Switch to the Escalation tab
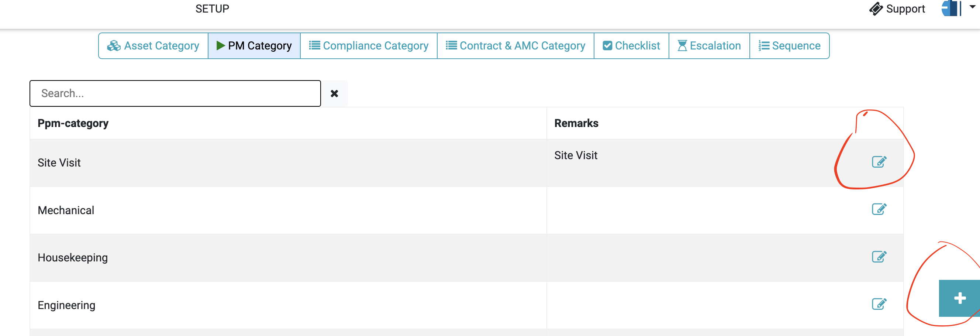The height and width of the screenshot is (336, 980). pos(709,46)
